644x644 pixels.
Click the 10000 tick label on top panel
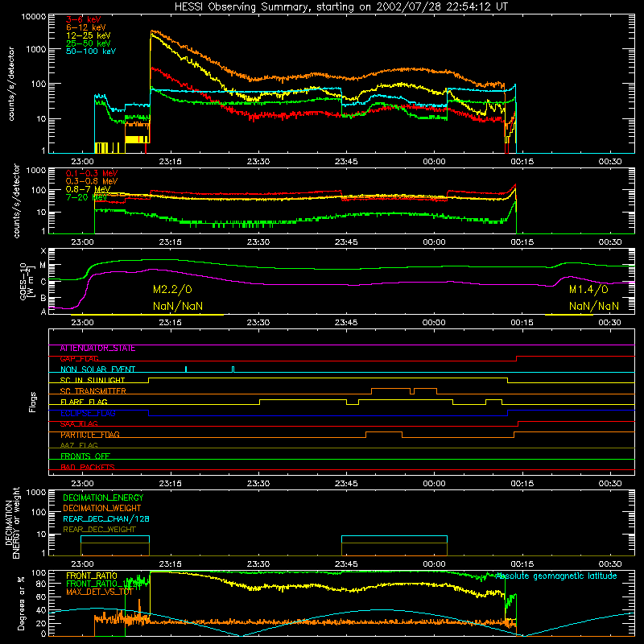(34, 16)
